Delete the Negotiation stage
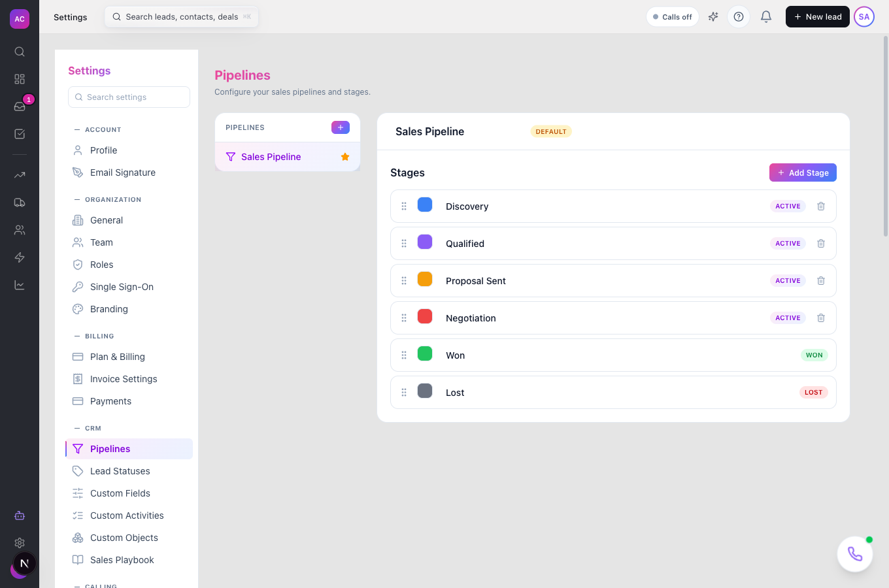This screenshot has width=889, height=588. pyautogui.click(x=821, y=318)
